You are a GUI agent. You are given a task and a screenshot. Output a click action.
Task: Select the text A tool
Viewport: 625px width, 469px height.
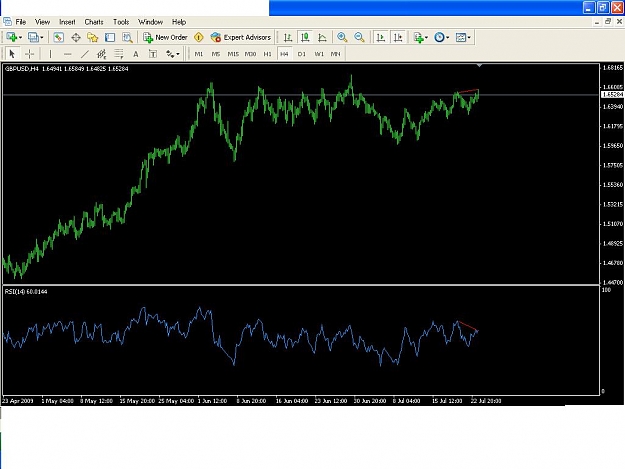coord(136,54)
